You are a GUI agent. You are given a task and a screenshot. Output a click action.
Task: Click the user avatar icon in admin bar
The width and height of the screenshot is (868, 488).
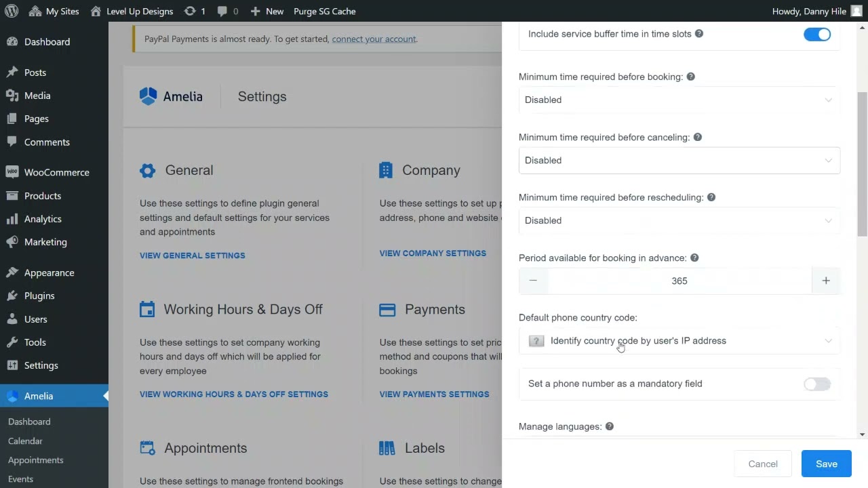(x=857, y=11)
